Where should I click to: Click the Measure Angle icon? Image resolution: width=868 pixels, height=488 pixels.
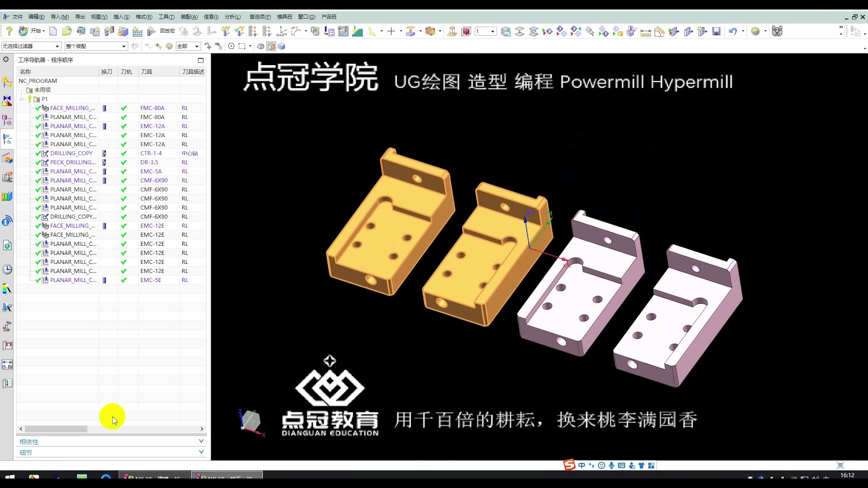coord(660,31)
